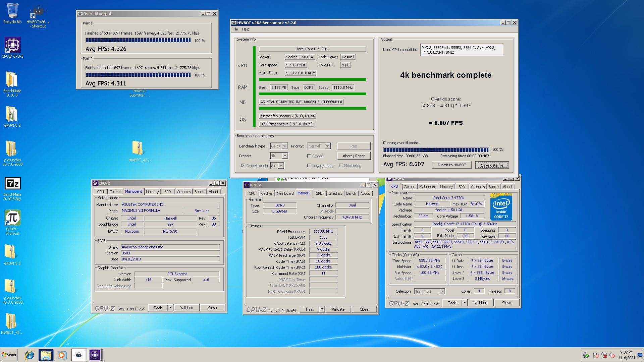Open HWBOTx265 Shortcut desktop icon
Screen dimensions: 644x362
click(38, 16)
